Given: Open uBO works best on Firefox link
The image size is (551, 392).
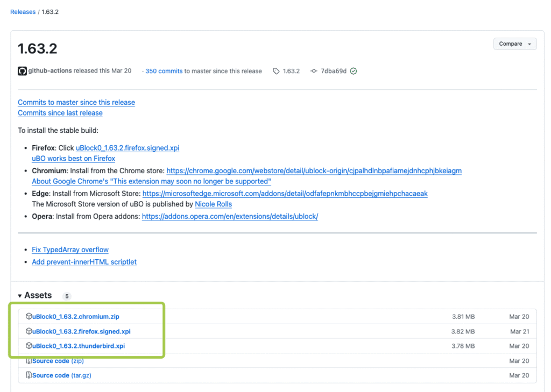Looking at the screenshot, I should pyautogui.click(x=73, y=159).
